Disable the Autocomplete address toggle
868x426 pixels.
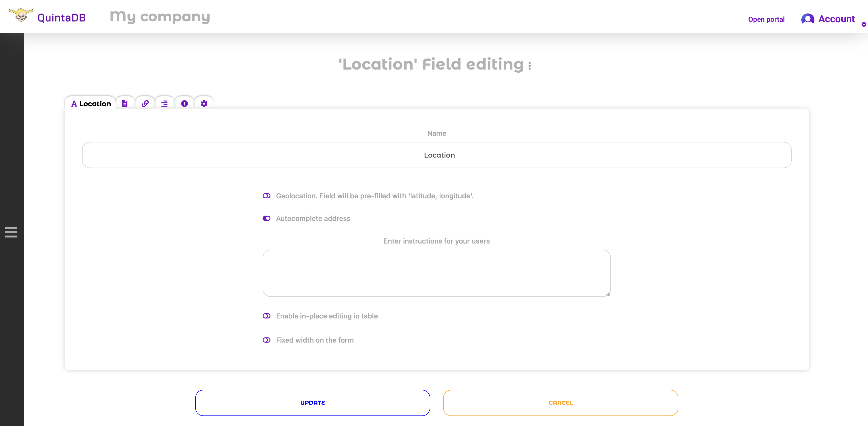267,218
